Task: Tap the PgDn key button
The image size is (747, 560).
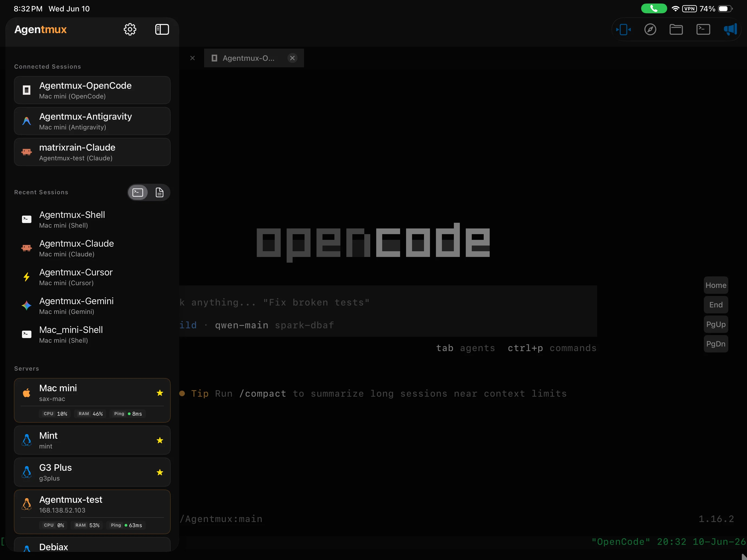Action: [x=716, y=344]
